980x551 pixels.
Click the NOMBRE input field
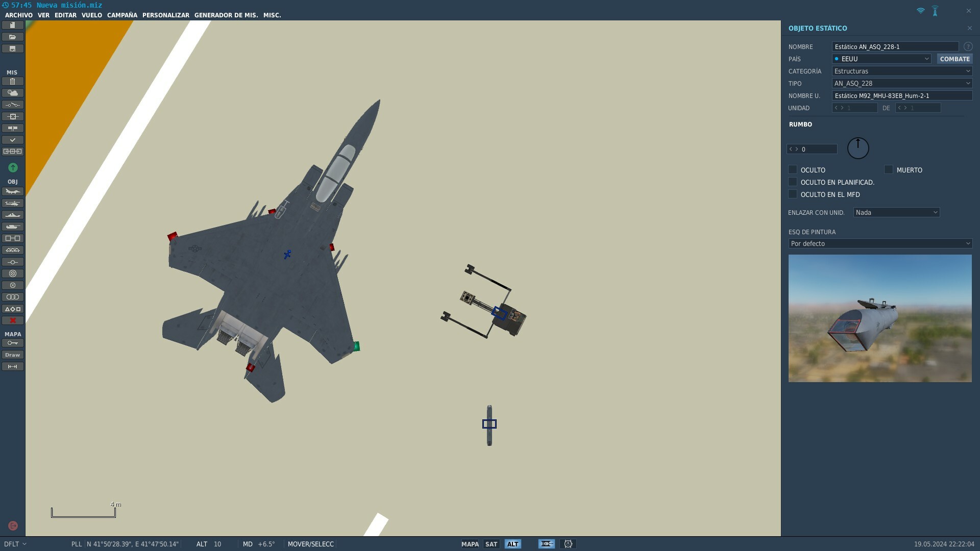[x=895, y=46]
